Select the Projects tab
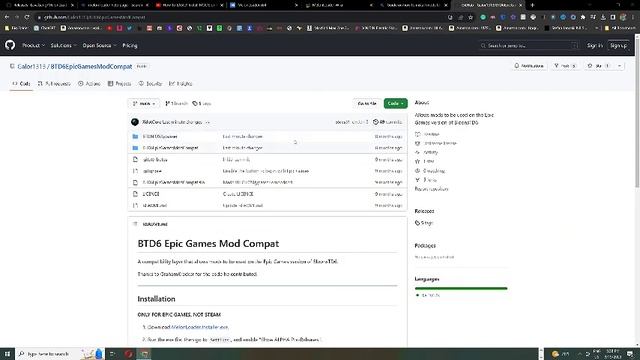The image size is (640, 360). (x=120, y=83)
